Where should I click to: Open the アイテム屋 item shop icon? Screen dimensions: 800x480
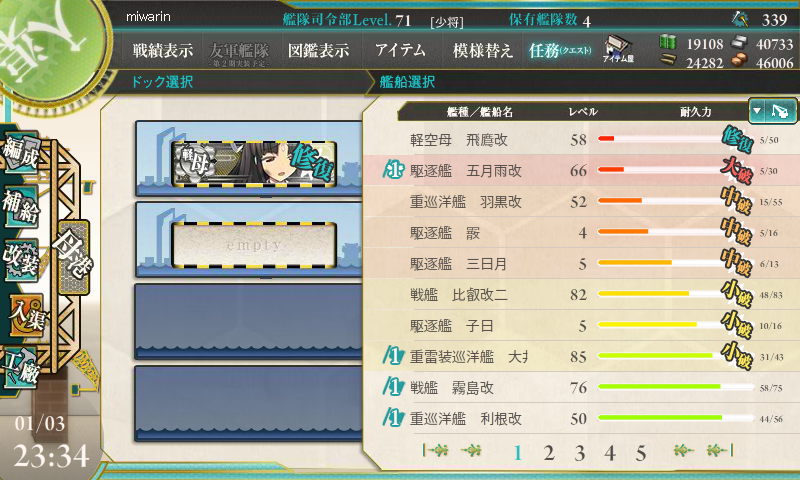(618, 49)
